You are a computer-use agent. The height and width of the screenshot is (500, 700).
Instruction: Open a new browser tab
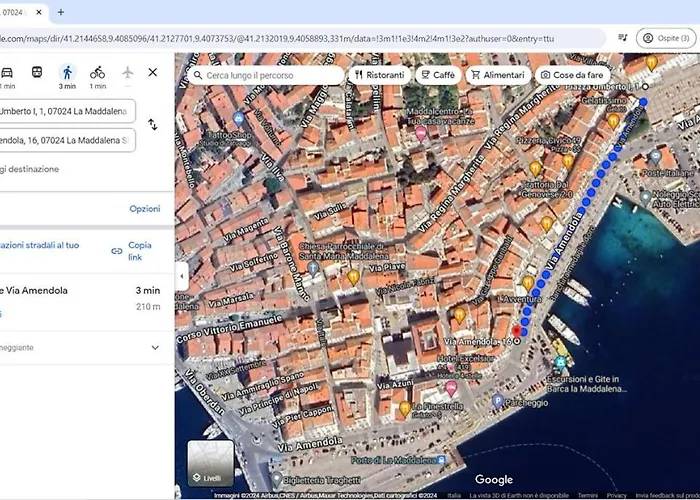(61, 12)
